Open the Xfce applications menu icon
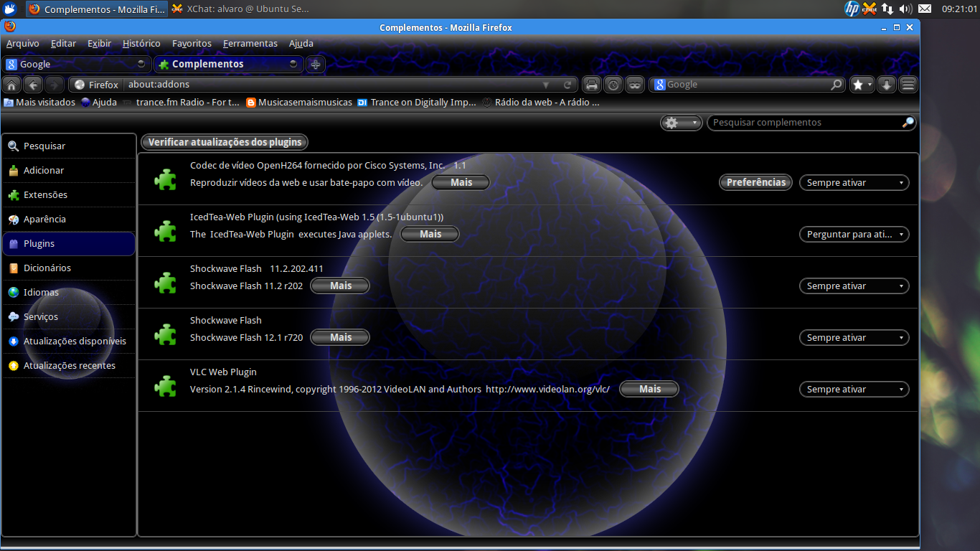Screen dimensions: 980x551 click(x=10, y=9)
